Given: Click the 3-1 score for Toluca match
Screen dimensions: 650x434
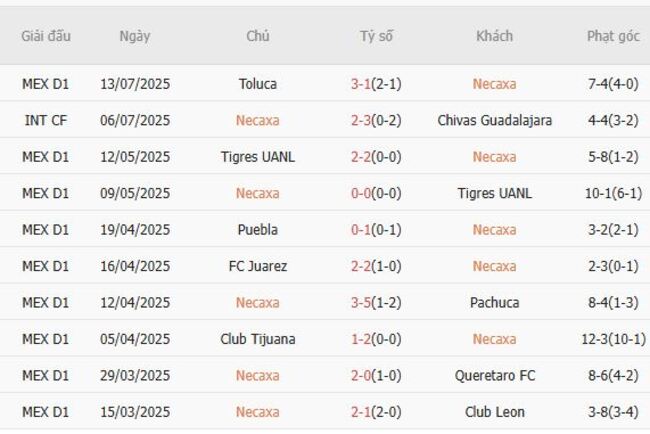Looking at the screenshot, I should pyautogui.click(x=361, y=84).
